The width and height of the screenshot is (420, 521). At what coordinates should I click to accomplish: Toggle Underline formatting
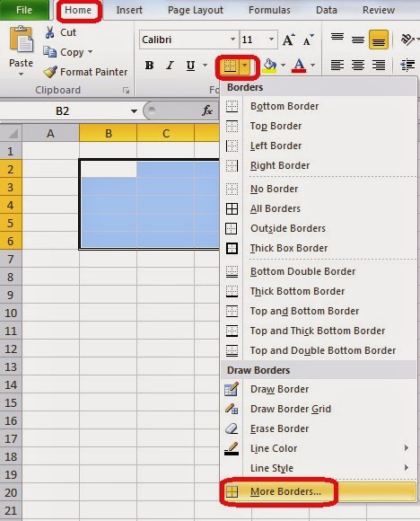pyautogui.click(x=190, y=65)
